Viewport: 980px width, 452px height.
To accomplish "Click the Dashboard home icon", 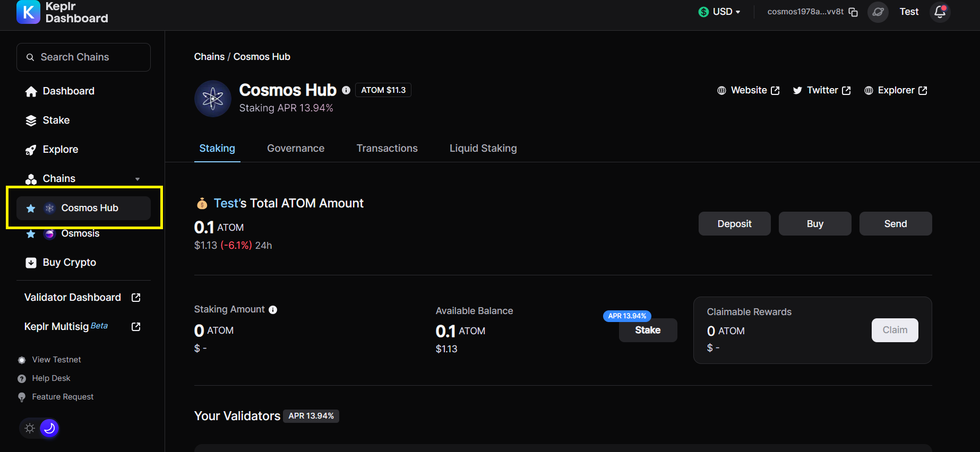I will click(31, 91).
